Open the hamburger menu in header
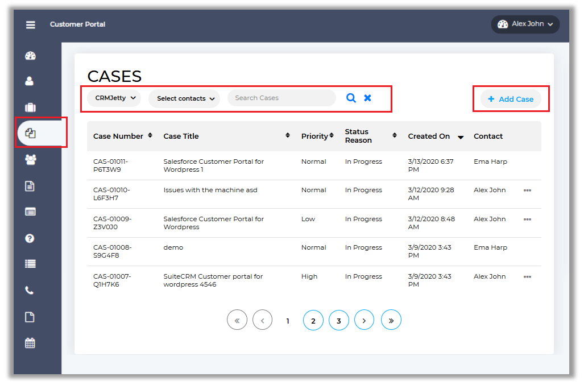This screenshot has width=588, height=385. click(30, 24)
